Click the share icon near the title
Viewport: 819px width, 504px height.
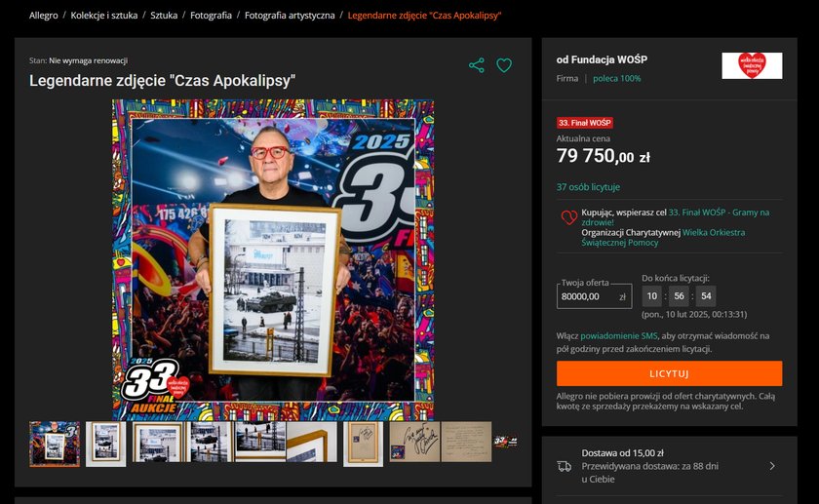477,65
